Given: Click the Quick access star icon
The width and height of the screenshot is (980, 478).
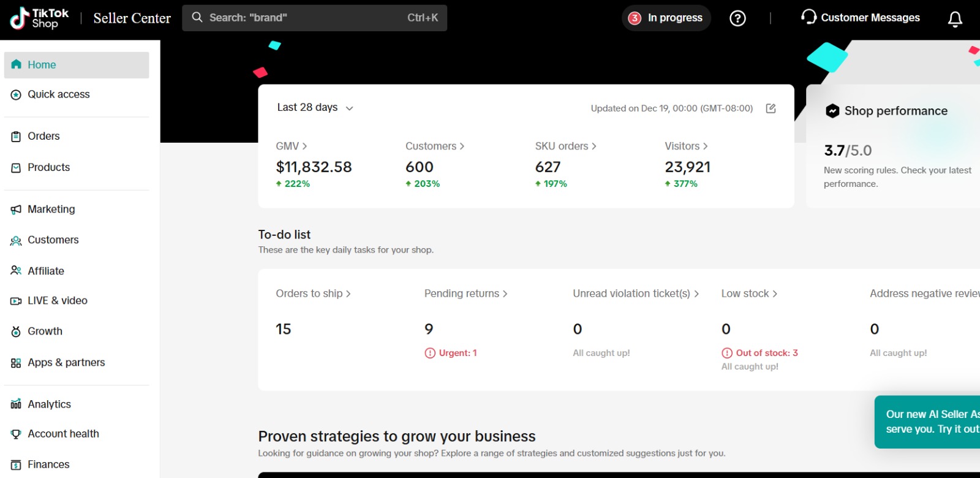Looking at the screenshot, I should coord(16,94).
